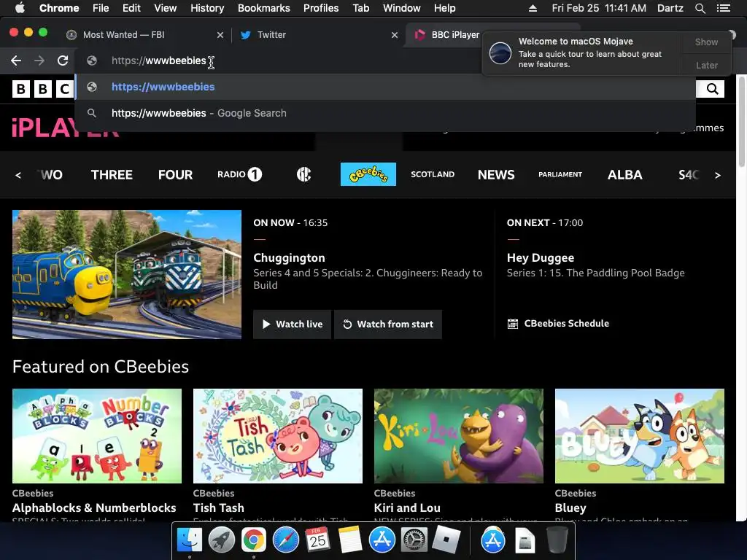Select the CBBC channel logo
The image size is (747, 560).
[304, 174]
